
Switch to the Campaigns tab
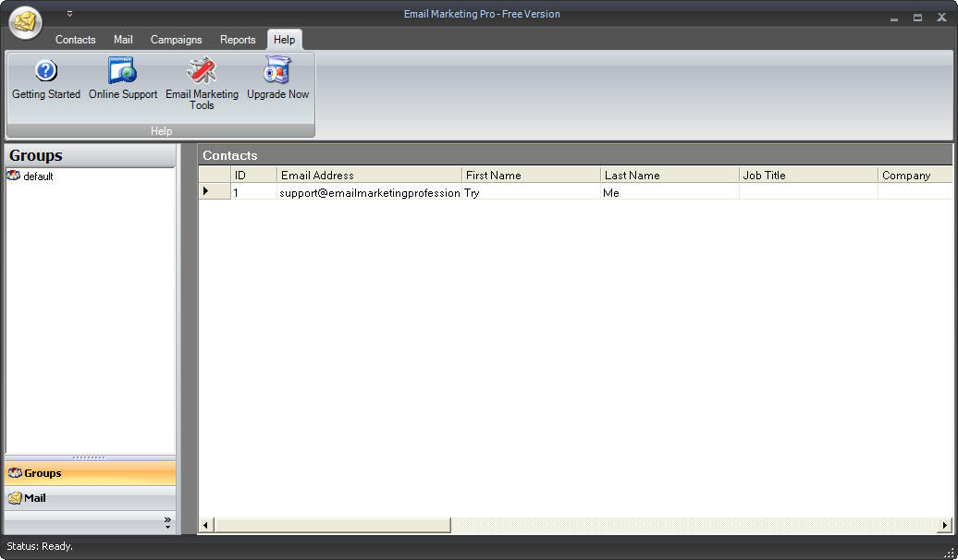(176, 40)
